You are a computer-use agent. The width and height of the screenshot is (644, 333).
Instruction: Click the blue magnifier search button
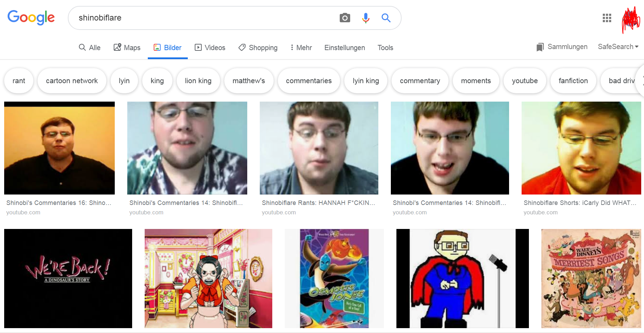coord(386,18)
